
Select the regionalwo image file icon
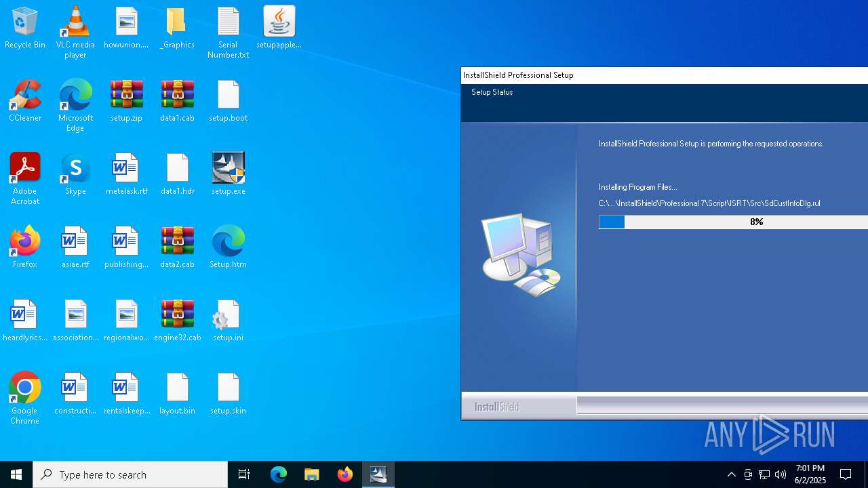pos(126,321)
